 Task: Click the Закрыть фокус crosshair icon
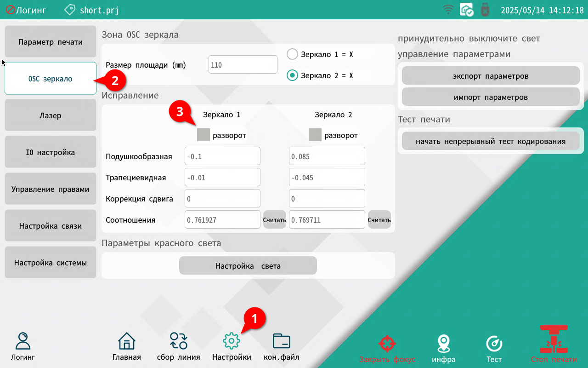387,344
